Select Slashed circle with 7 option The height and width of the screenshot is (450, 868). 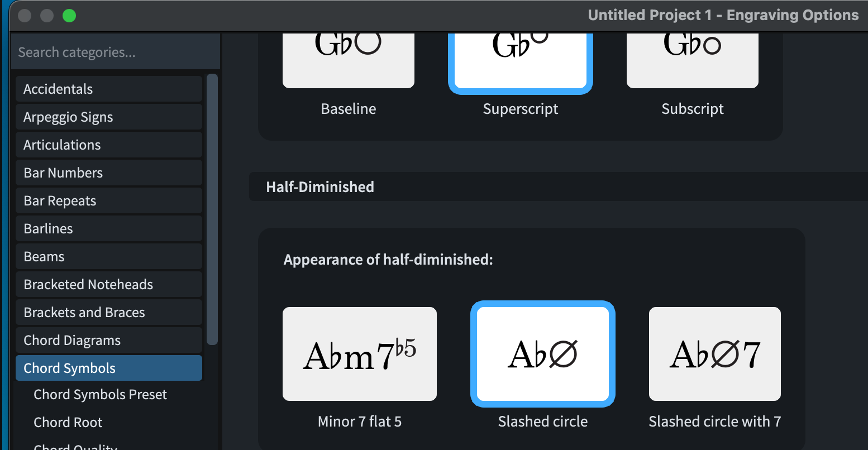click(714, 354)
